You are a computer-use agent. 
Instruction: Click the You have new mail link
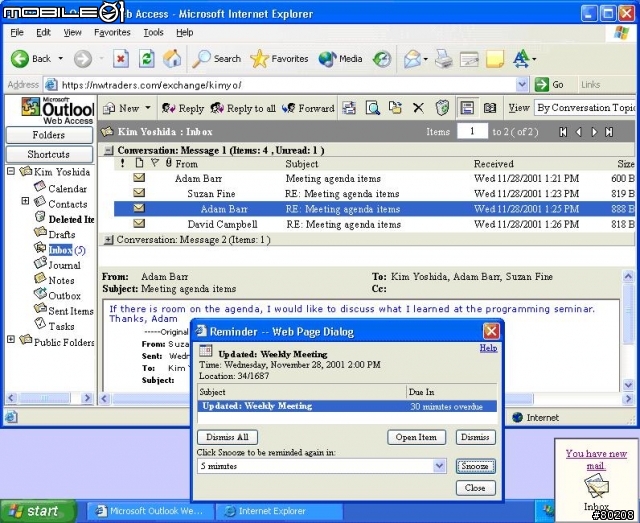pos(596,459)
